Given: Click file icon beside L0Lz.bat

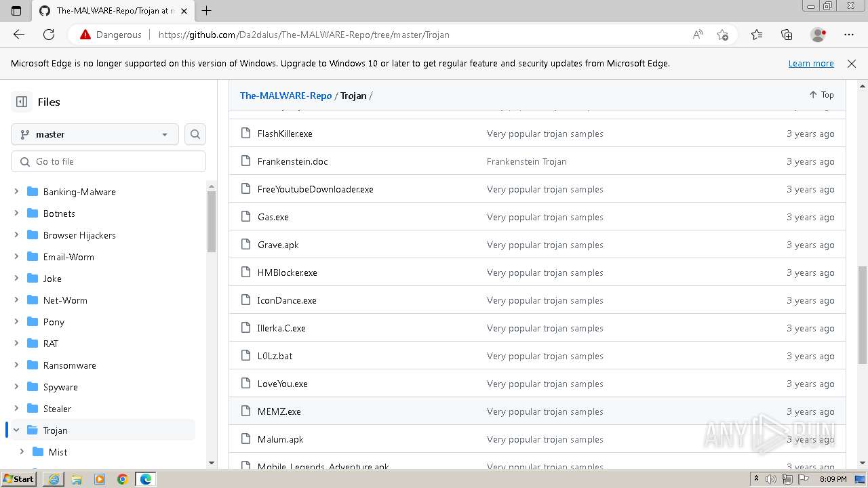Looking at the screenshot, I should pos(245,356).
